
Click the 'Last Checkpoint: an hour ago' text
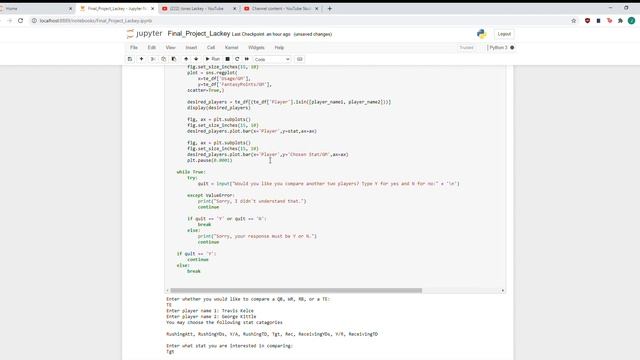coord(261,34)
